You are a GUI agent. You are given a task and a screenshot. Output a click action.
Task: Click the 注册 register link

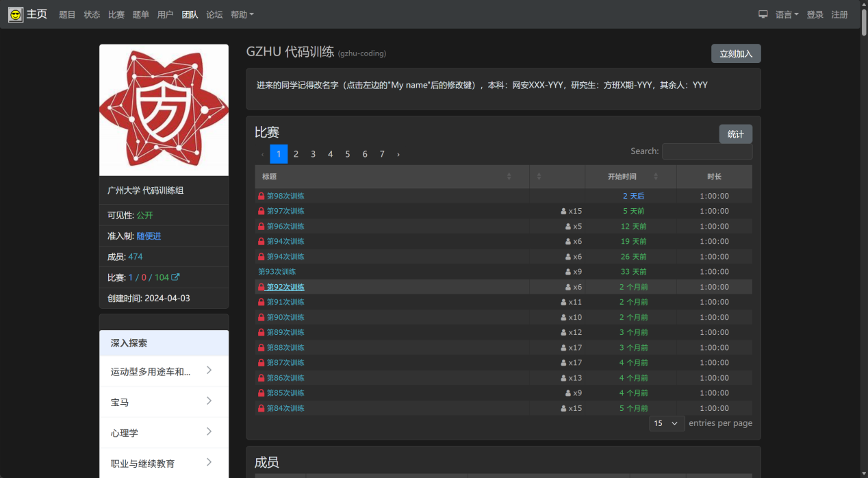[x=839, y=14]
